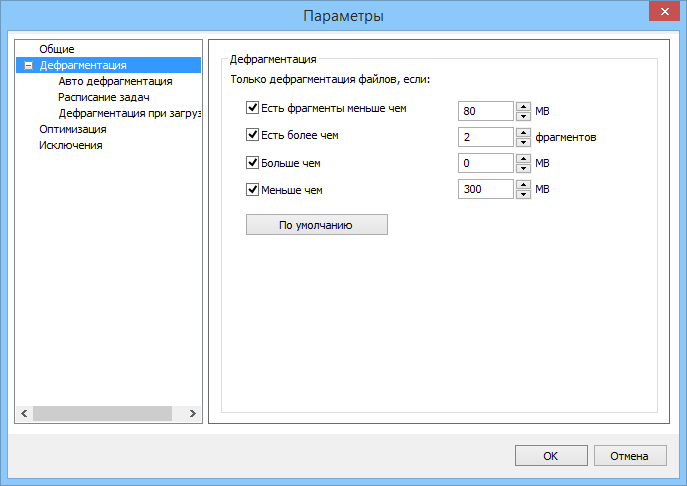Screen dimensions: 687x486
Task: Open the Исключения section
Action: [x=71, y=145]
